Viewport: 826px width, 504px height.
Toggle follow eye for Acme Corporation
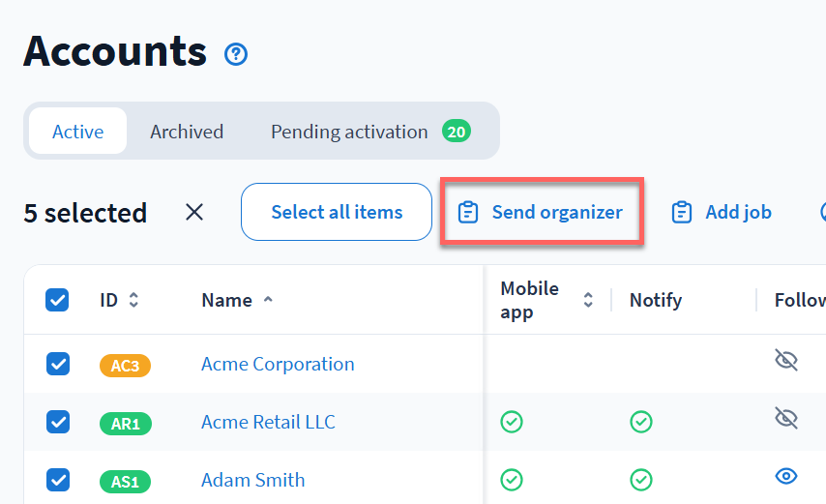786,361
